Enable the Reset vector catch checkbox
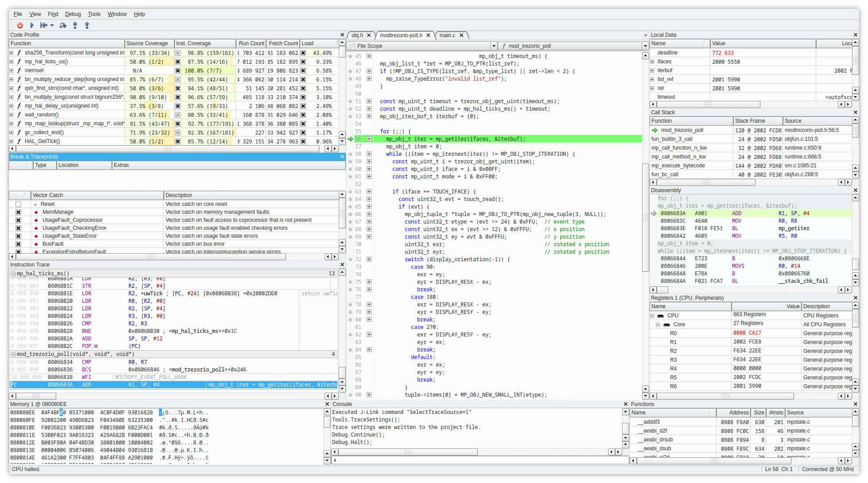The height and width of the screenshot is (483, 868). 18,204
